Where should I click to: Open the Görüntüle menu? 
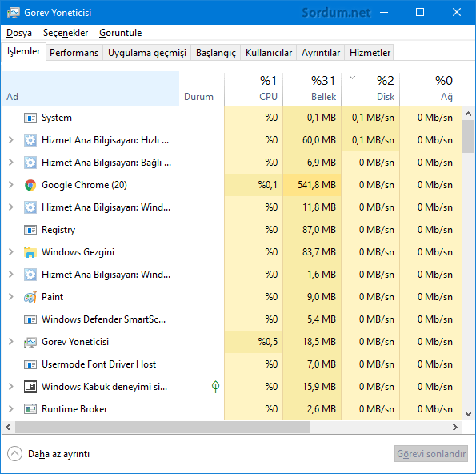[120, 33]
